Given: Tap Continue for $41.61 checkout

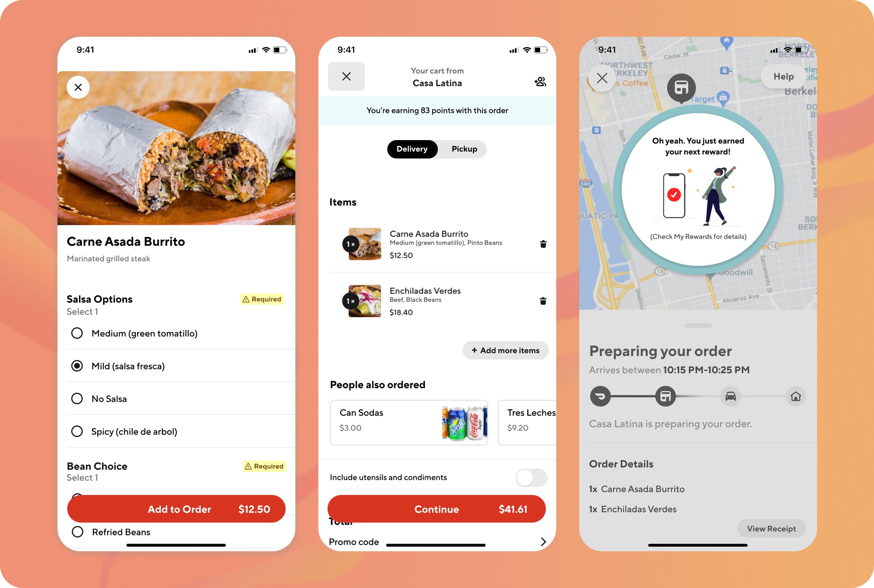Looking at the screenshot, I should point(437,509).
